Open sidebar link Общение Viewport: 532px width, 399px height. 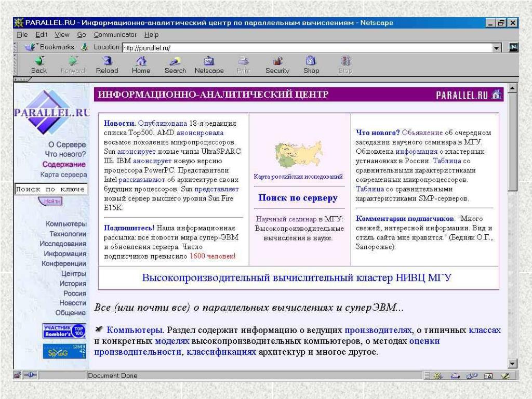pos(71,313)
